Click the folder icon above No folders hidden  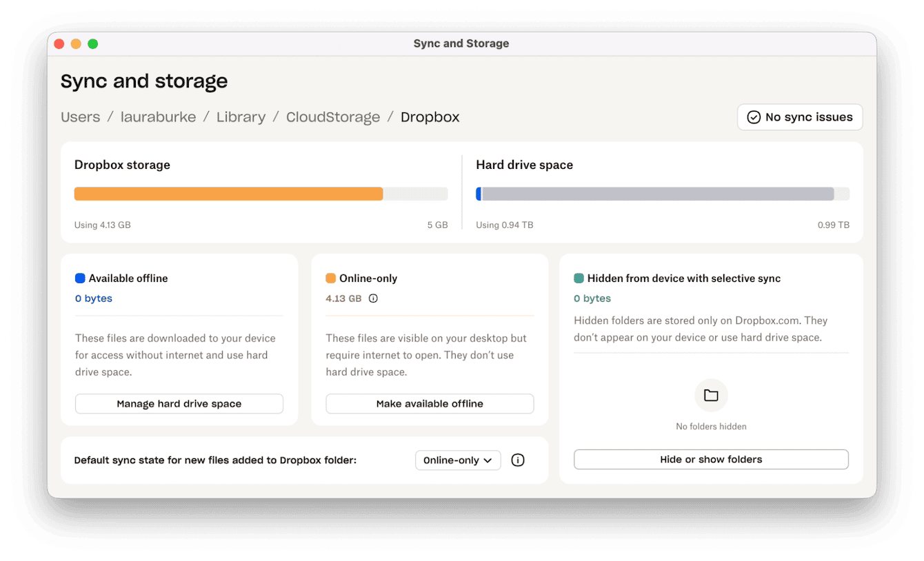(x=711, y=395)
